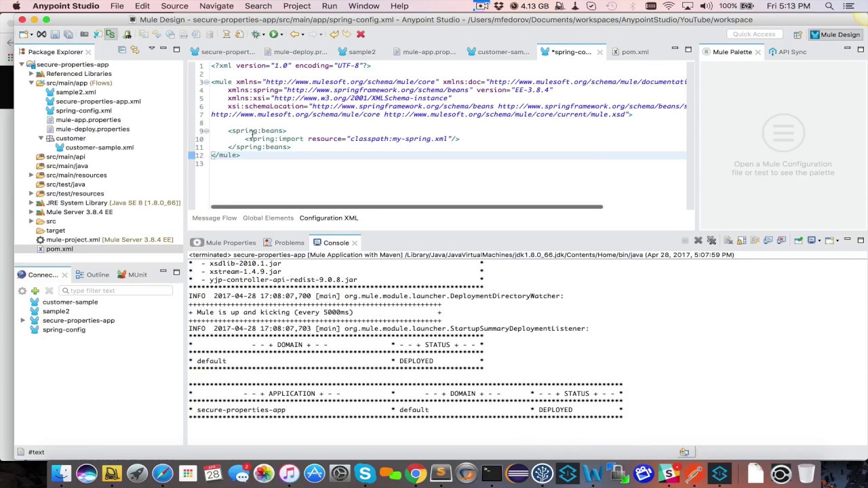Viewport: 868px width, 488px height.
Task: Click the Mule Design perspective button
Action: pos(835,35)
